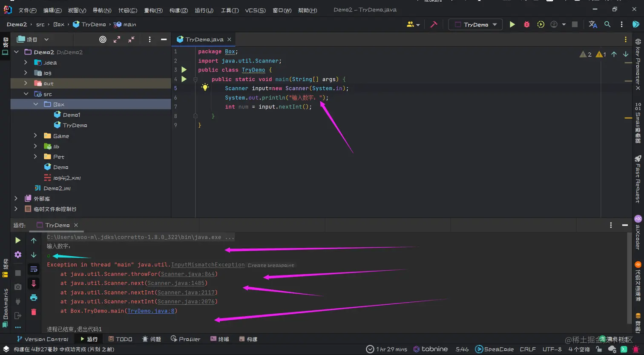Viewport: 644px width, 355px height.
Task: Click the tabnine status bar widget
Action: coord(430,349)
